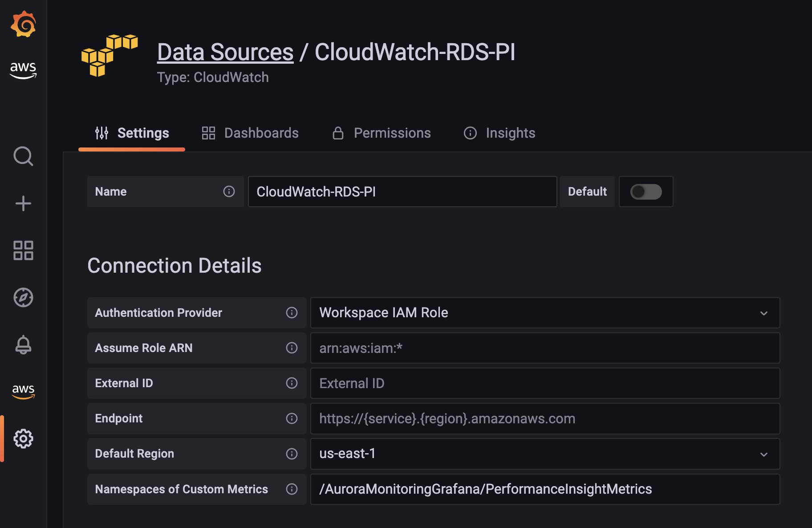Click the info icon next to Name field
This screenshot has width=812, height=528.
[229, 192]
